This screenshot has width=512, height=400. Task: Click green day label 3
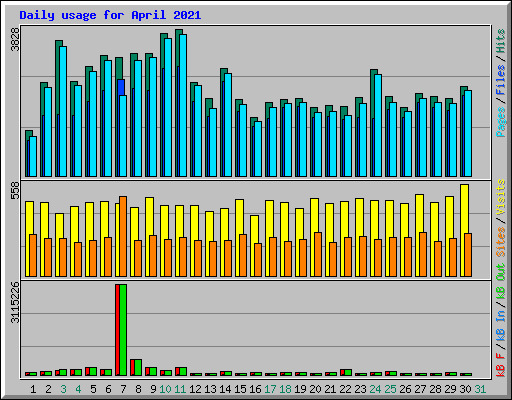(x=63, y=389)
